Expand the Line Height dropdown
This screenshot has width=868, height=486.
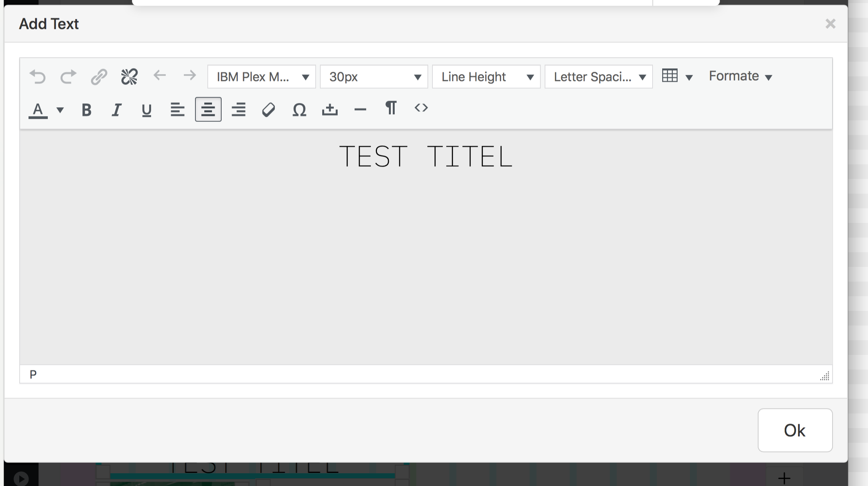click(x=486, y=77)
